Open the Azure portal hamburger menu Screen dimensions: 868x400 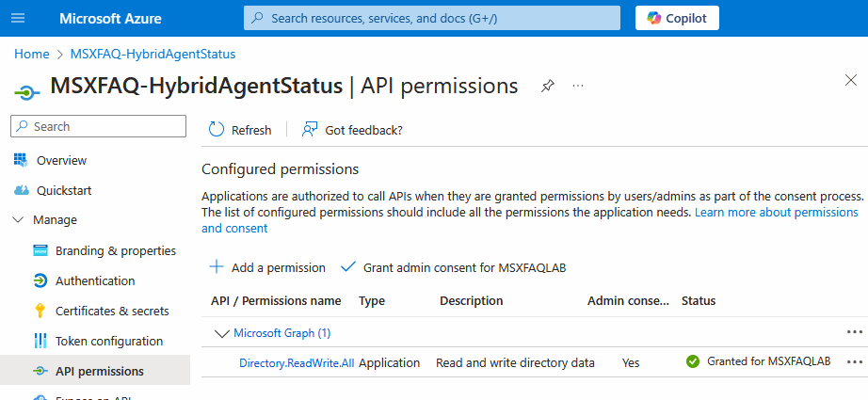point(18,18)
